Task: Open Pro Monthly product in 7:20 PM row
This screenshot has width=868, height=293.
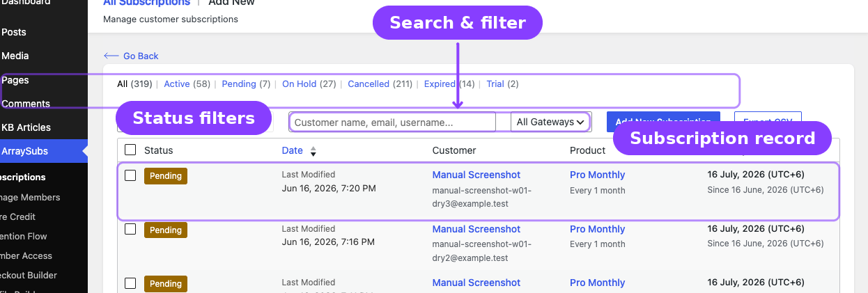Action: click(598, 175)
